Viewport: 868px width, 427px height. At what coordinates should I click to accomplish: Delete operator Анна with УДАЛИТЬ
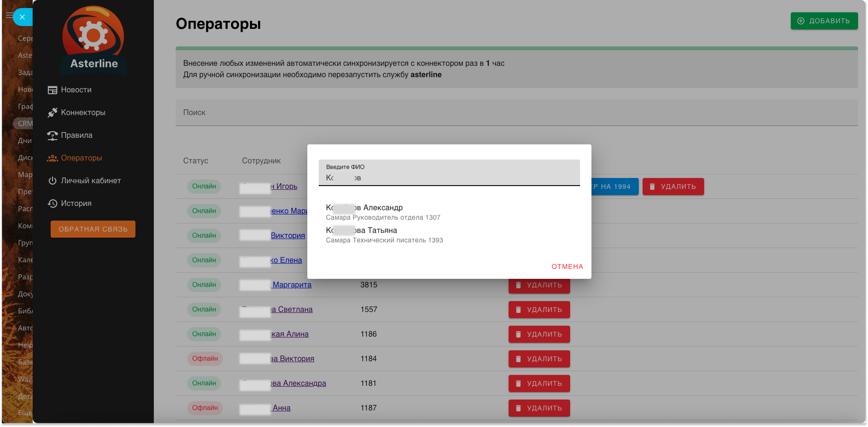[539, 408]
